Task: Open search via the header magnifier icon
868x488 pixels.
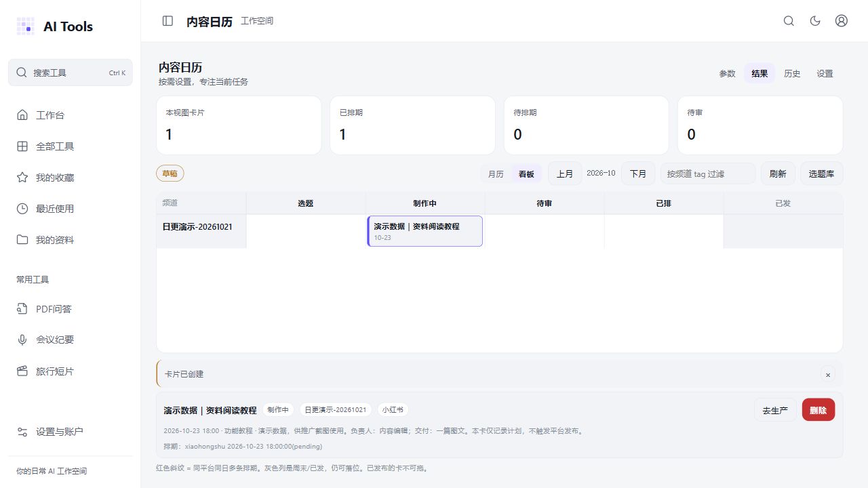Action: [789, 21]
